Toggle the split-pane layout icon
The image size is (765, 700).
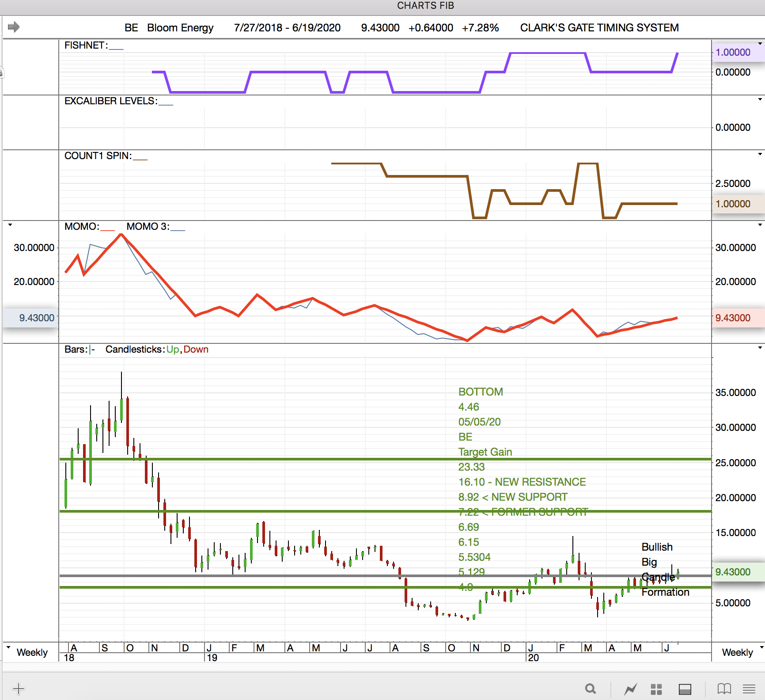pyautogui.click(x=685, y=689)
